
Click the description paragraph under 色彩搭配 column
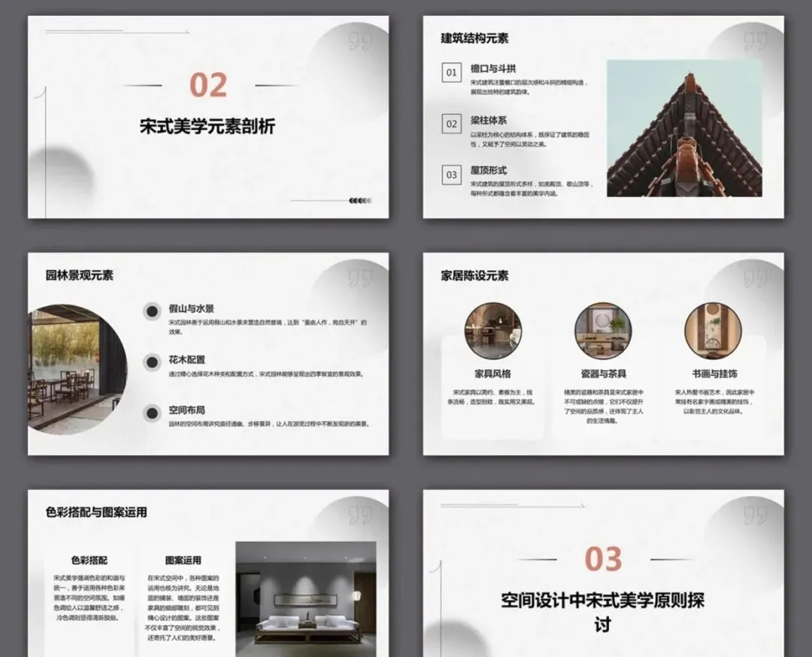click(x=89, y=598)
